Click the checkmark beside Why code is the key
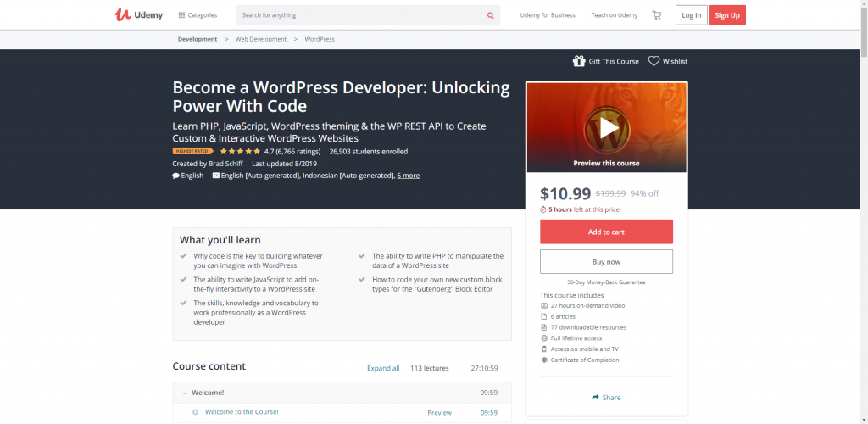Viewport: 868px width, 424px height. tap(183, 256)
